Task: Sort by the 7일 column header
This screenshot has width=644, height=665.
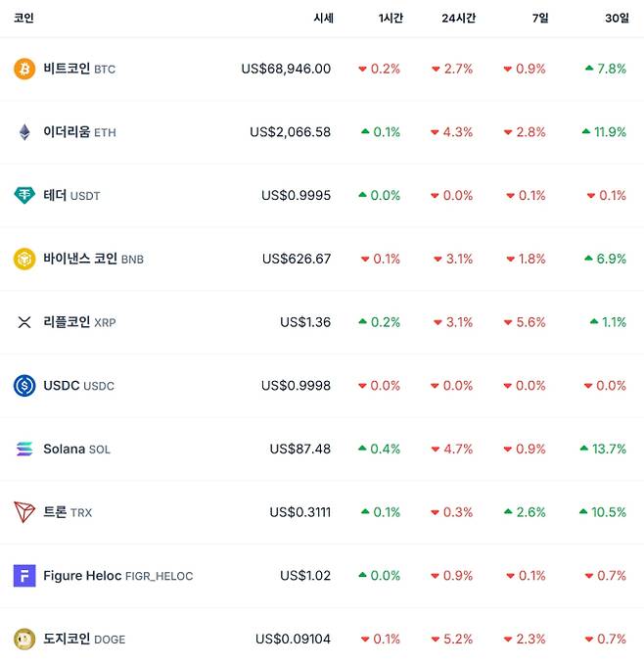Action: click(540, 18)
